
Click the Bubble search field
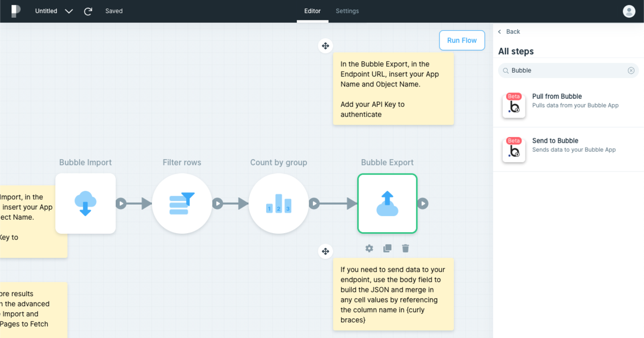(568, 70)
